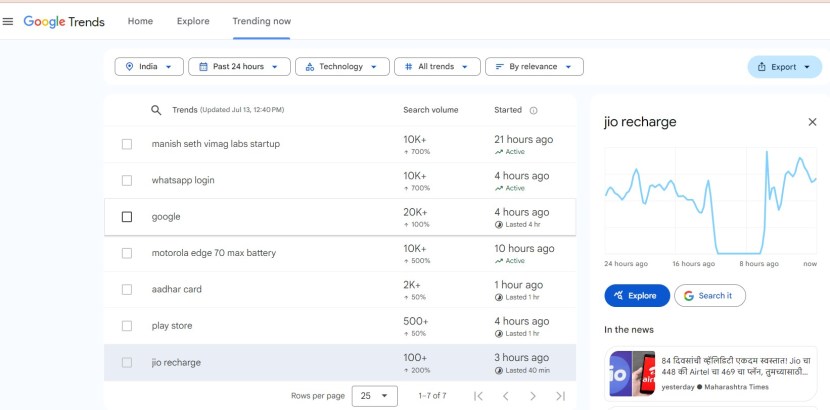The height and width of the screenshot is (410, 830).
Task: Click the info icon next to Started
Action: pyautogui.click(x=534, y=111)
